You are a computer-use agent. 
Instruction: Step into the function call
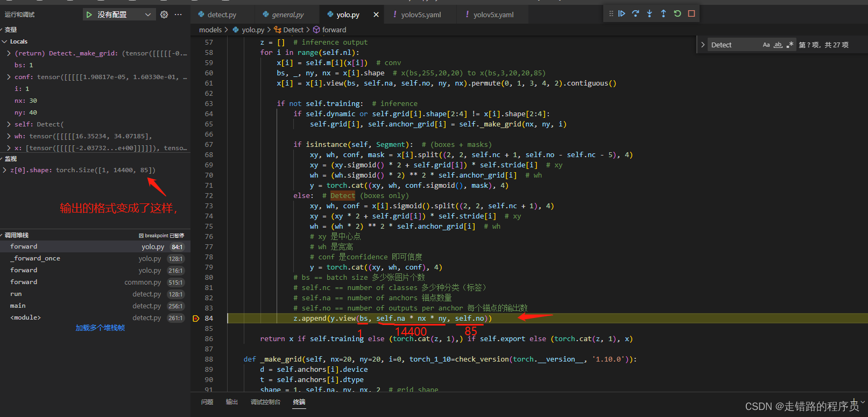pos(650,13)
